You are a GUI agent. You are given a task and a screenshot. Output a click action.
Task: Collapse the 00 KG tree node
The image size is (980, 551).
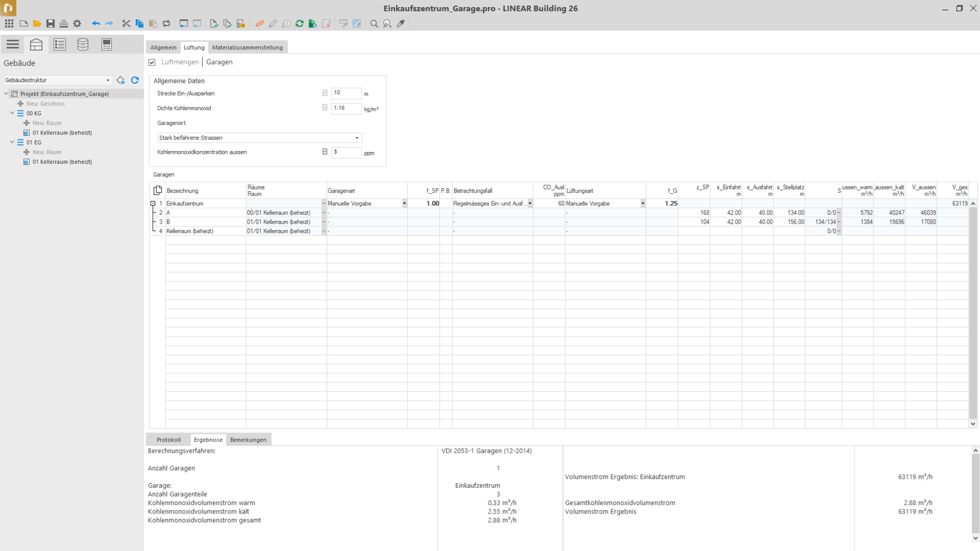(x=12, y=113)
